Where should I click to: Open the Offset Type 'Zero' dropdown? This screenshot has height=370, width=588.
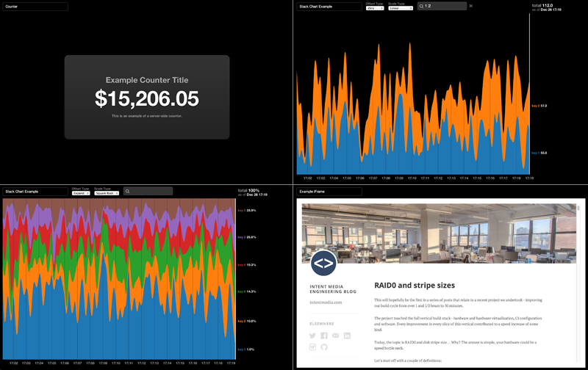coord(375,8)
